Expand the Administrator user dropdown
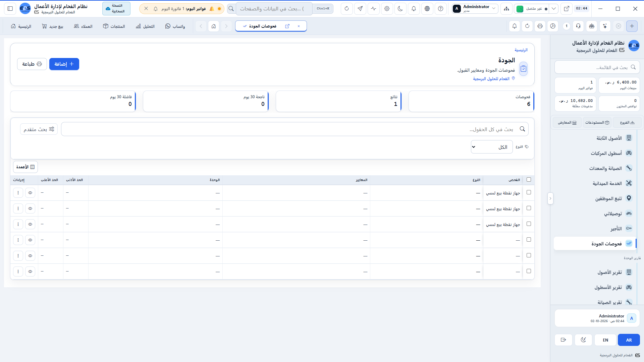This screenshot has height=362, width=644. tap(475, 9)
